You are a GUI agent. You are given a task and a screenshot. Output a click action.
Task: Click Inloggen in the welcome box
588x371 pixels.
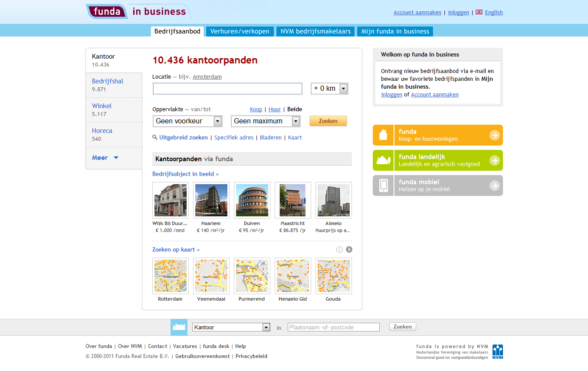tap(391, 94)
